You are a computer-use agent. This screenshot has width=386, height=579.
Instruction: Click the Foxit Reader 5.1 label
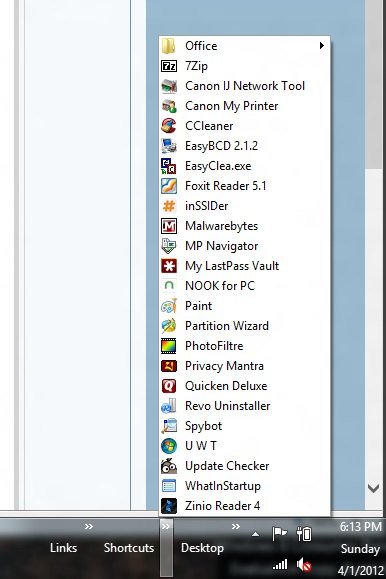[226, 186]
